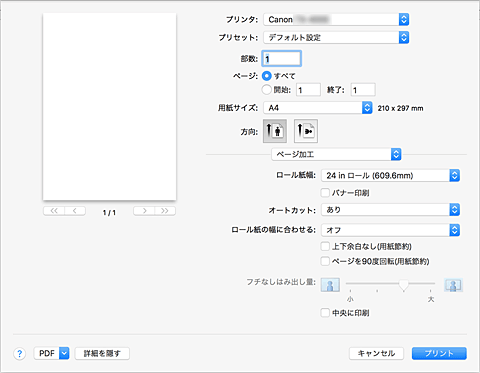
Task: Enable 中央に印刷 checkbox
Action: [325, 313]
